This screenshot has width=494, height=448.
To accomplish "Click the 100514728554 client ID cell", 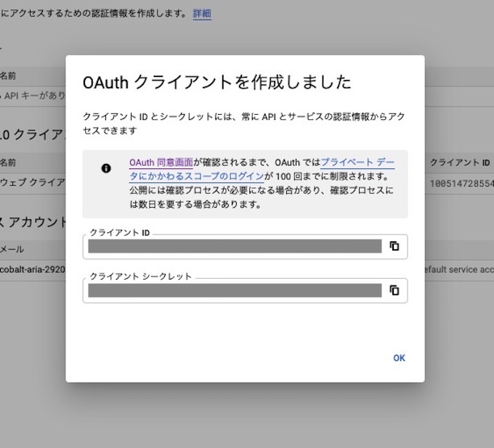I will pos(462,183).
